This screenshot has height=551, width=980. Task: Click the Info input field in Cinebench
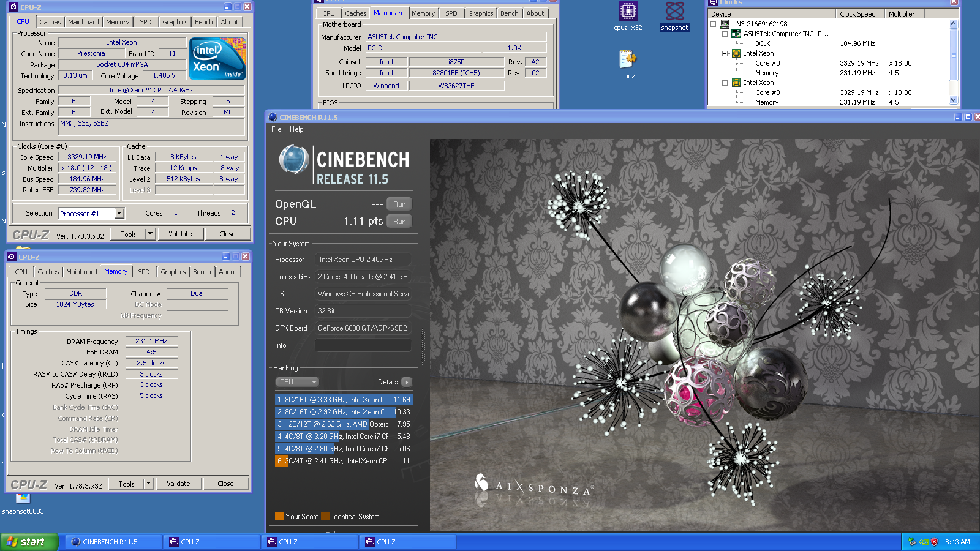(363, 345)
